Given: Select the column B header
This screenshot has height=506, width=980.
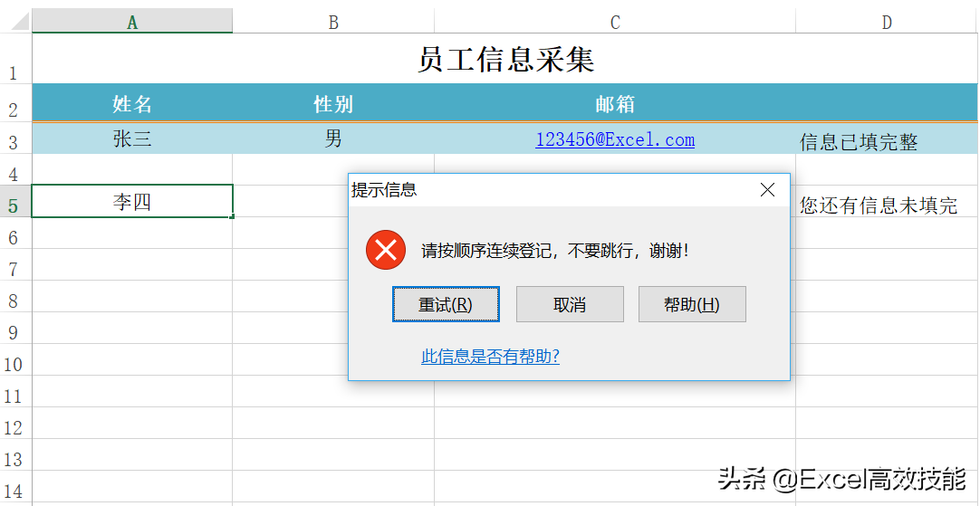Looking at the screenshot, I should pos(333,22).
